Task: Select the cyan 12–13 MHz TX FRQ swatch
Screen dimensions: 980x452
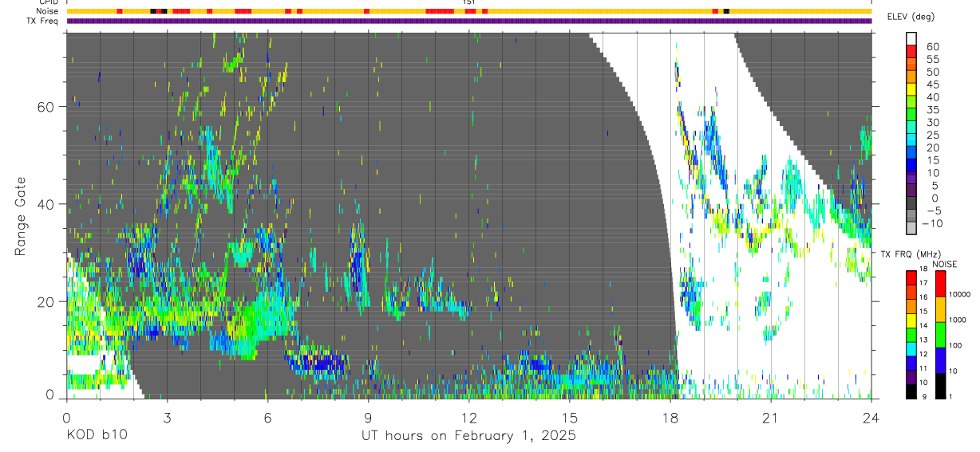Action: pyautogui.click(x=911, y=349)
